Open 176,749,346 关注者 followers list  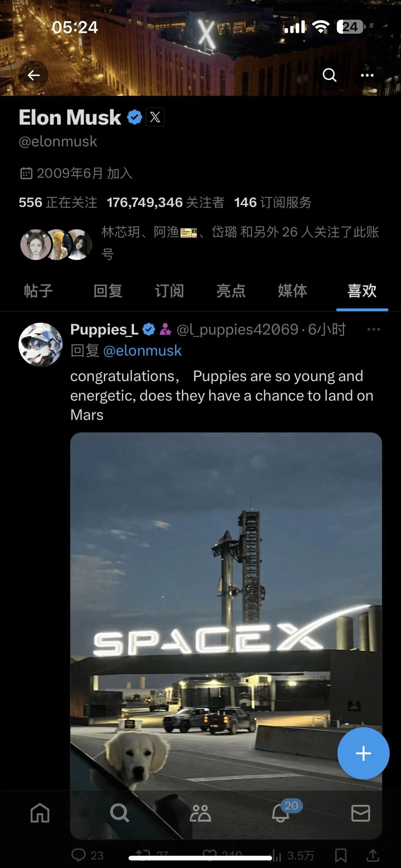click(x=165, y=202)
